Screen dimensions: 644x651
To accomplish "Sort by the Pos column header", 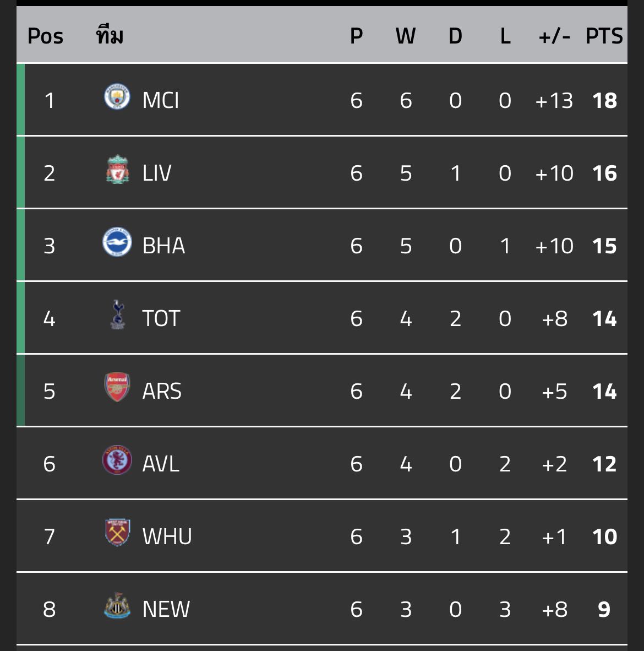I will [45, 36].
